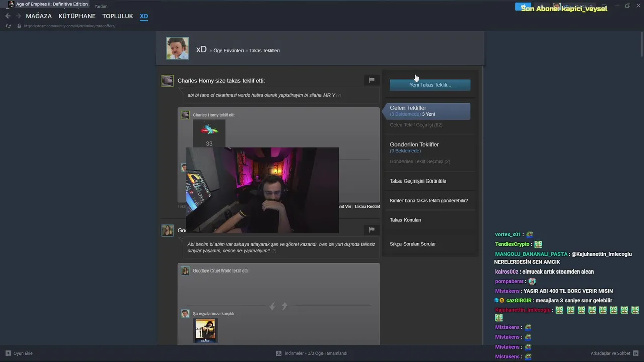Open the Öğe Envanteri breadcrumb link
This screenshot has width=644, height=362.
(228, 51)
